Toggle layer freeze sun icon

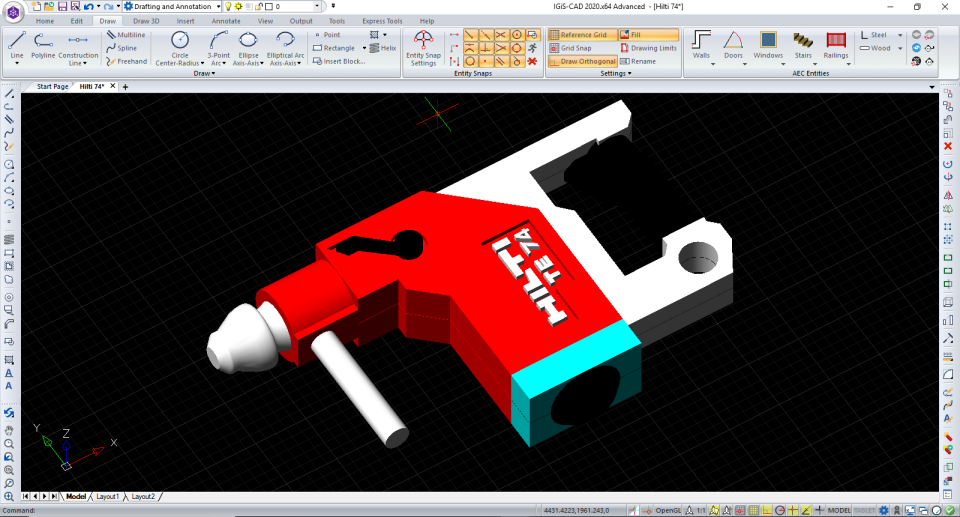[239, 6]
